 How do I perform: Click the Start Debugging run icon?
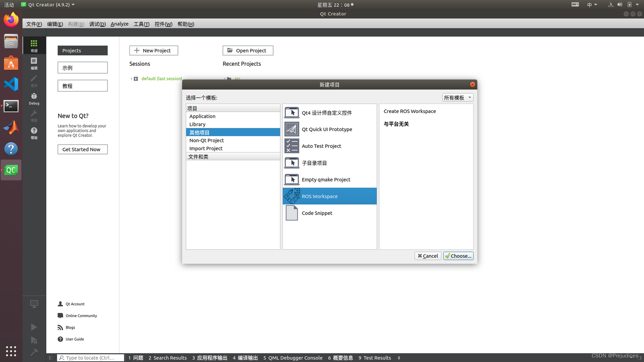click(34, 340)
